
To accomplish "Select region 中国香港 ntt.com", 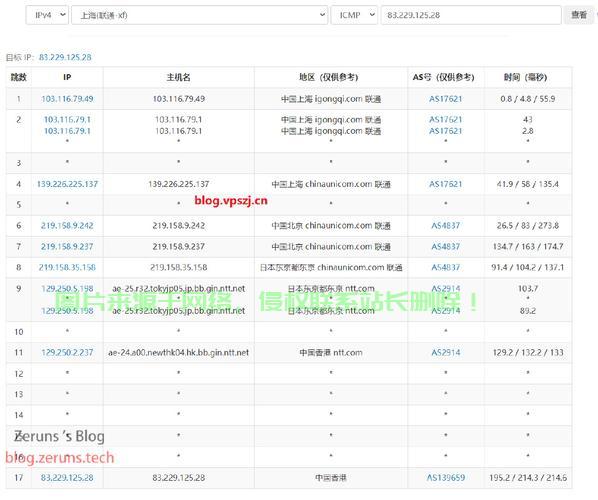I will click(331, 352).
